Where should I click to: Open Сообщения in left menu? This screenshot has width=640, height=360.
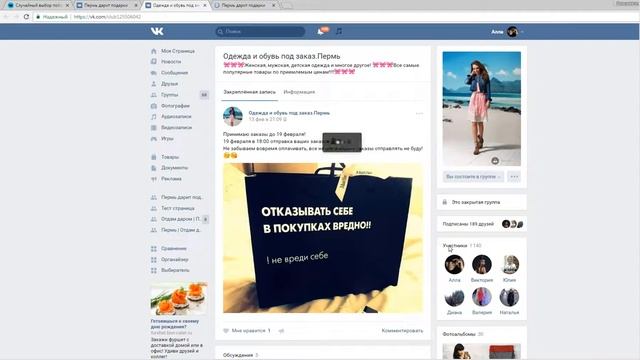coord(174,73)
